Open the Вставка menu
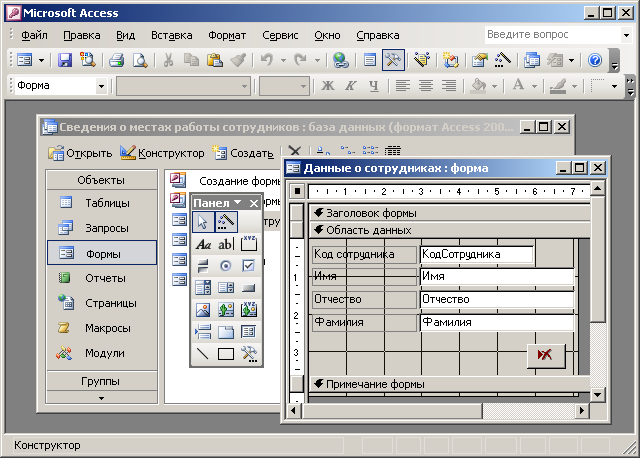Screen dimensions: 640x458 (171, 36)
